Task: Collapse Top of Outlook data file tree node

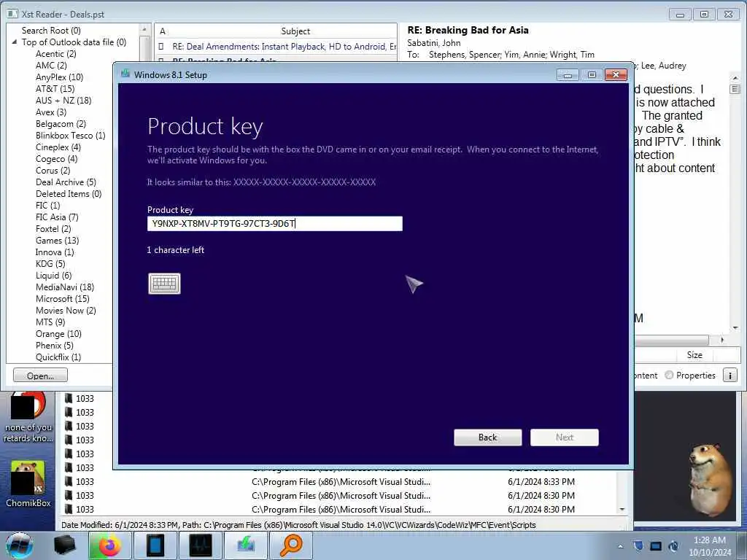Action: [x=15, y=42]
